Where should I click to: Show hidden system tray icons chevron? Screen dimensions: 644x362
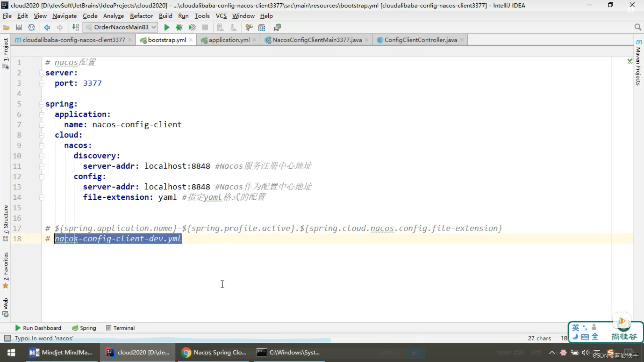click(x=552, y=352)
